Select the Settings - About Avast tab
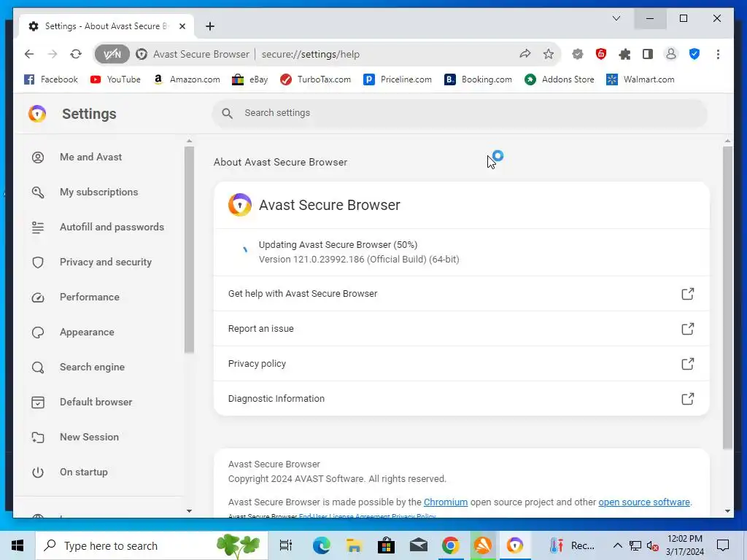 [x=107, y=26]
